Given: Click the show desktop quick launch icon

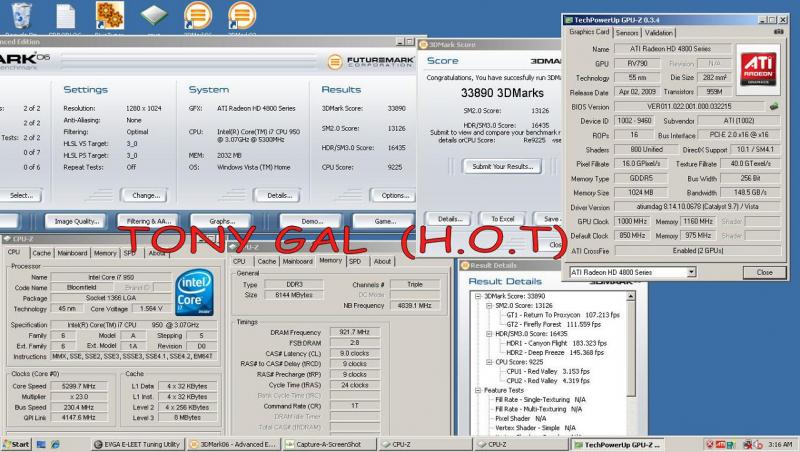Looking at the screenshot, I should tap(41, 444).
